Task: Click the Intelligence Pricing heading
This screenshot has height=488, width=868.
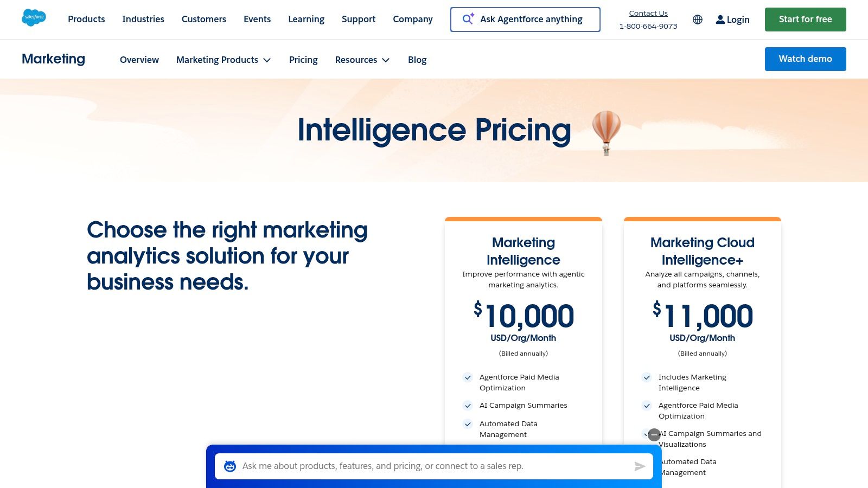Action: (434, 130)
